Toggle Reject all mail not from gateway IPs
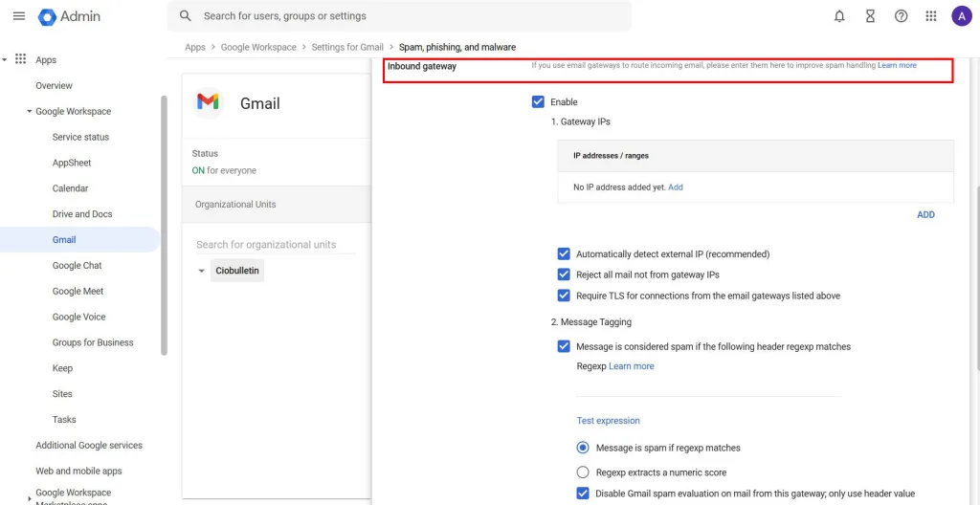 (x=564, y=274)
